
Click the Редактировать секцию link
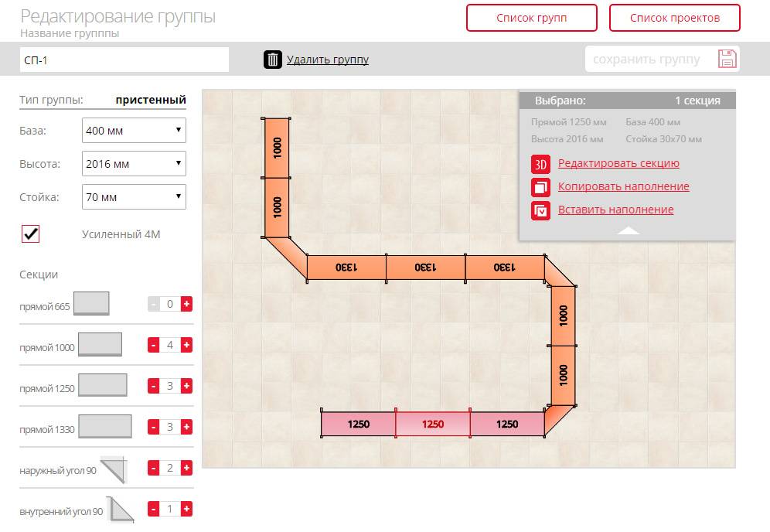(x=618, y=163)
